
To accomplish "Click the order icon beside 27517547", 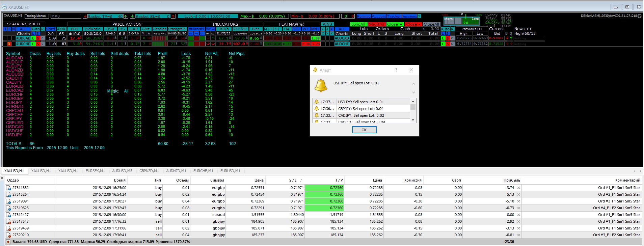I will (8, 222).
